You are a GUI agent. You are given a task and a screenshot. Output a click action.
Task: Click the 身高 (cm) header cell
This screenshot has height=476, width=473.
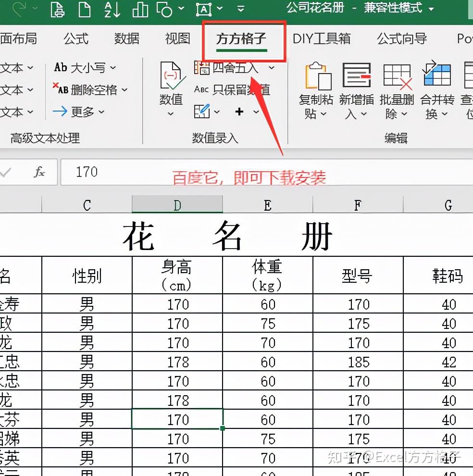pos(177,275)
